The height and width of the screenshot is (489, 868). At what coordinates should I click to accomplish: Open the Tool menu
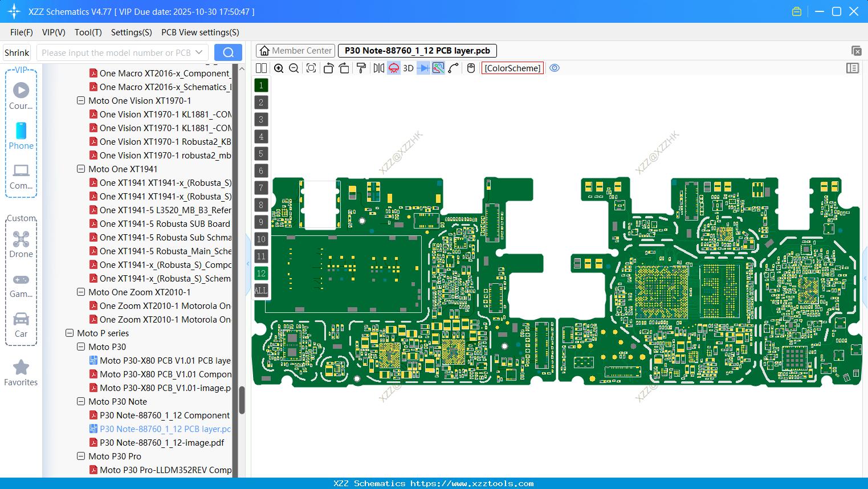coord(88,32)
